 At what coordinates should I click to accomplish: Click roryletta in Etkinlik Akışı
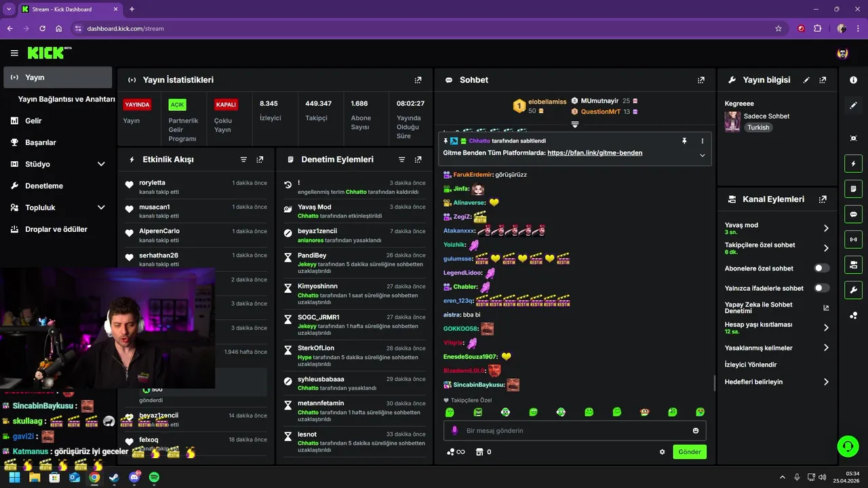click(x=152, y=182)
